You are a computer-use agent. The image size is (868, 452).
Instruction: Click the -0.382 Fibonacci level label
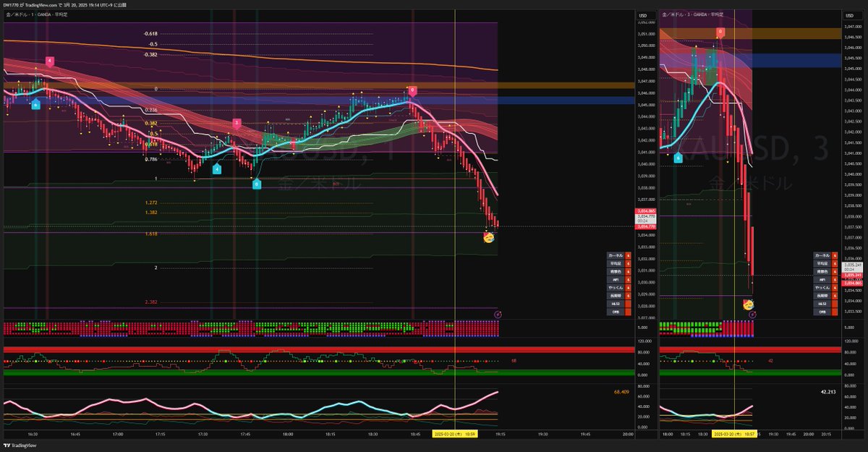(150, 54)
